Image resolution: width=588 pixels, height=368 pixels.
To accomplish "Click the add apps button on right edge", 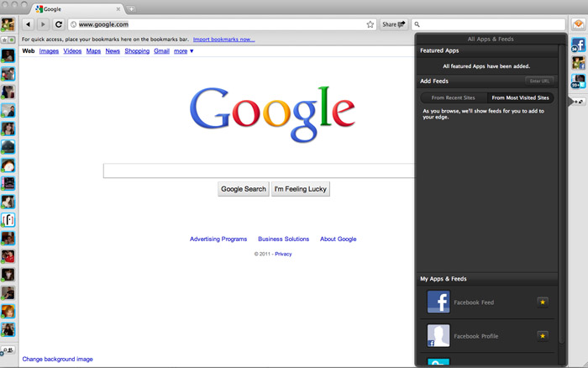I will [579, 102].
